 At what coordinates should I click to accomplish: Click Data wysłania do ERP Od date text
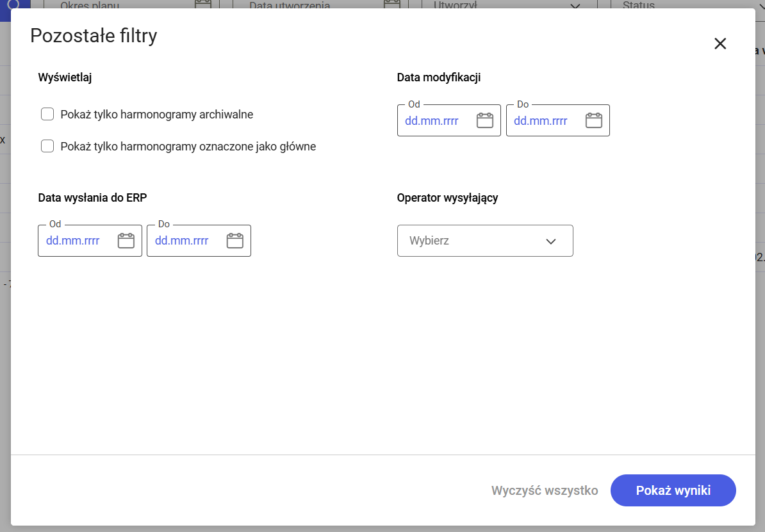pos(72,241)
